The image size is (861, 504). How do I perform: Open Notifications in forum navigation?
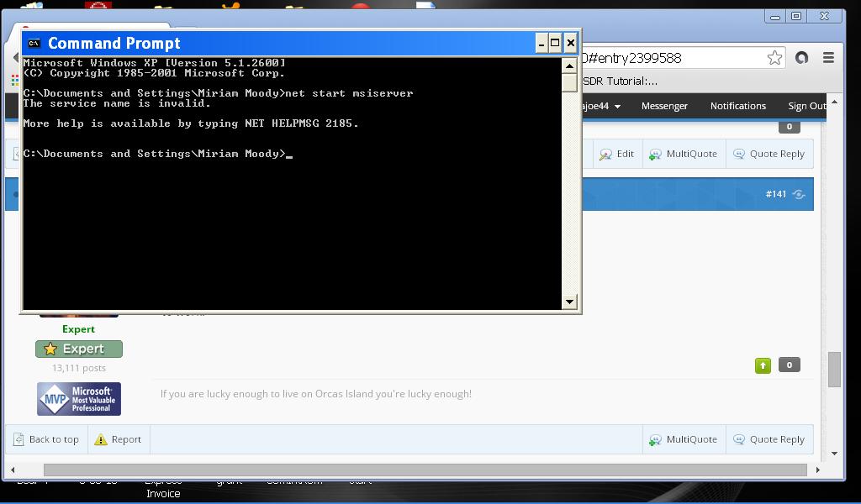738,106
